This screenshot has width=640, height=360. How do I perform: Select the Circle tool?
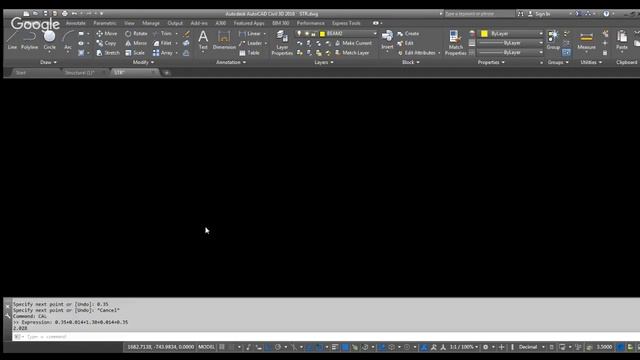(x=49, y=41)
